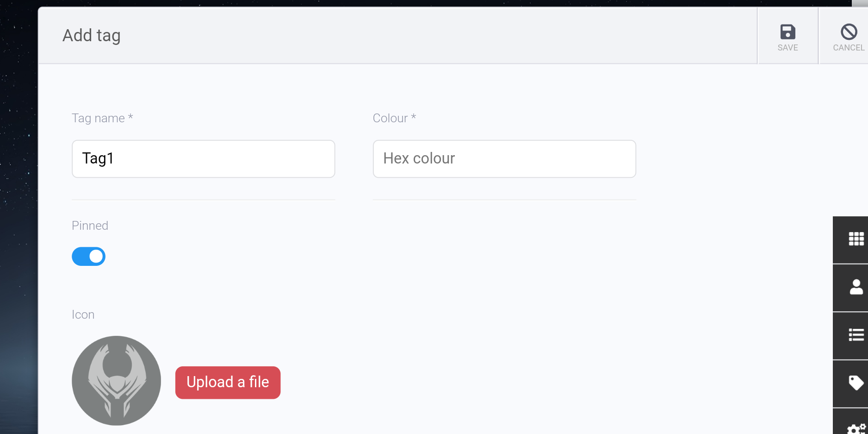Click the grey circular tag icon preview
868x434 pixels.
point(116,381)
